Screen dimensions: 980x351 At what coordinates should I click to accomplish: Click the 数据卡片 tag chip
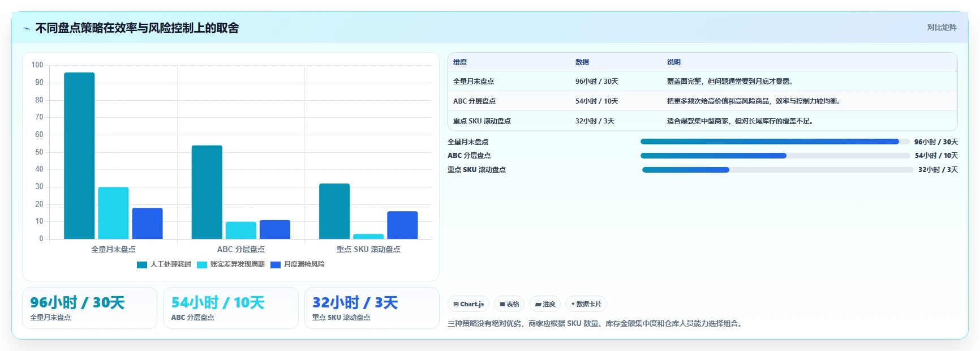(x=586, y=304)
